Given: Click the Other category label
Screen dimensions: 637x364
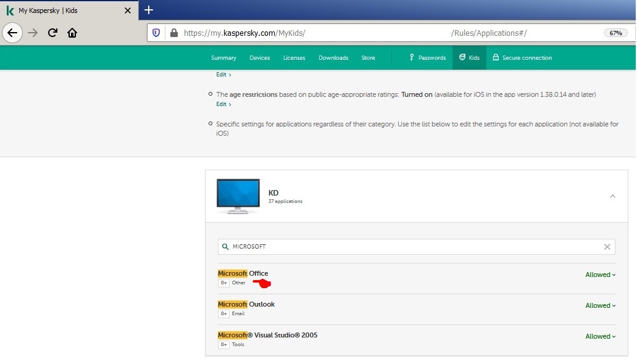Looking at the screenshot, I should coord(238,283).
